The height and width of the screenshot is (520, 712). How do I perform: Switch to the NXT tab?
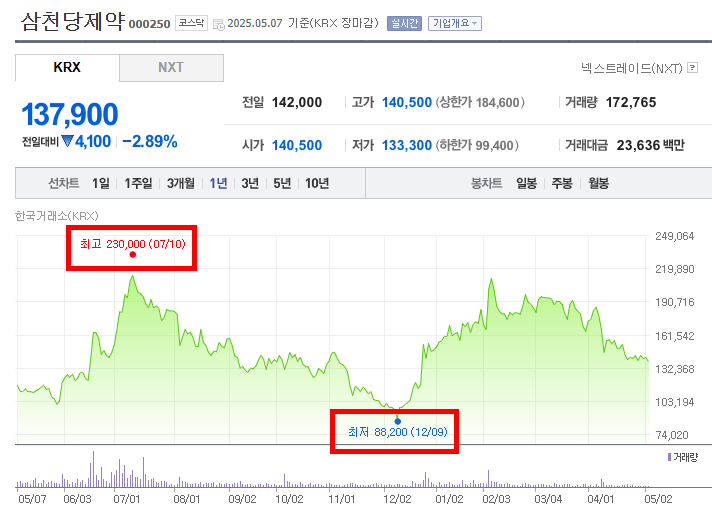point(171,68)
